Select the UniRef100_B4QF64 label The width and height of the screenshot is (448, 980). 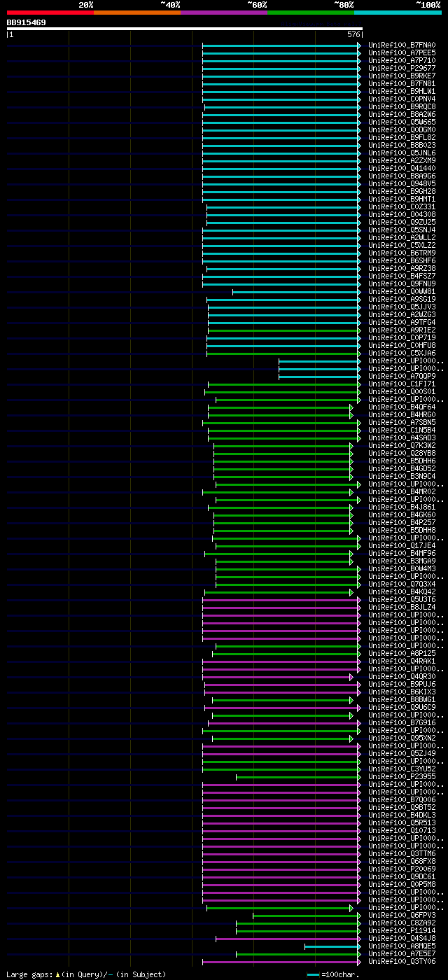402,407
